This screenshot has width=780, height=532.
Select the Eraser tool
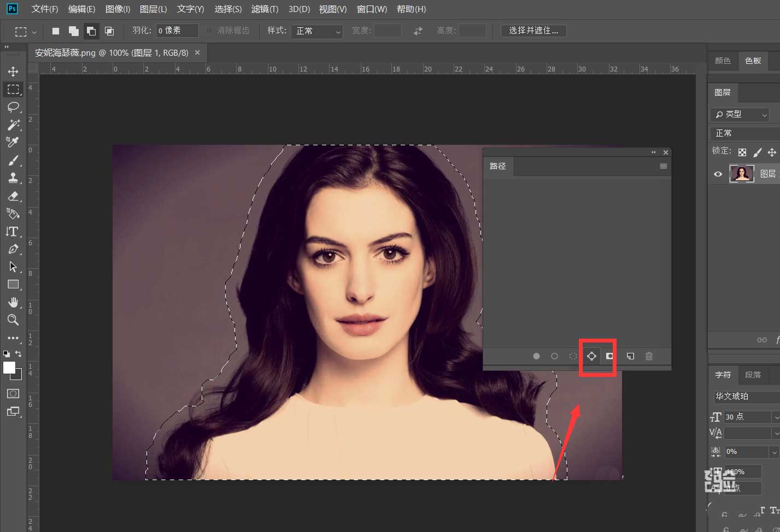coord(13,196)
